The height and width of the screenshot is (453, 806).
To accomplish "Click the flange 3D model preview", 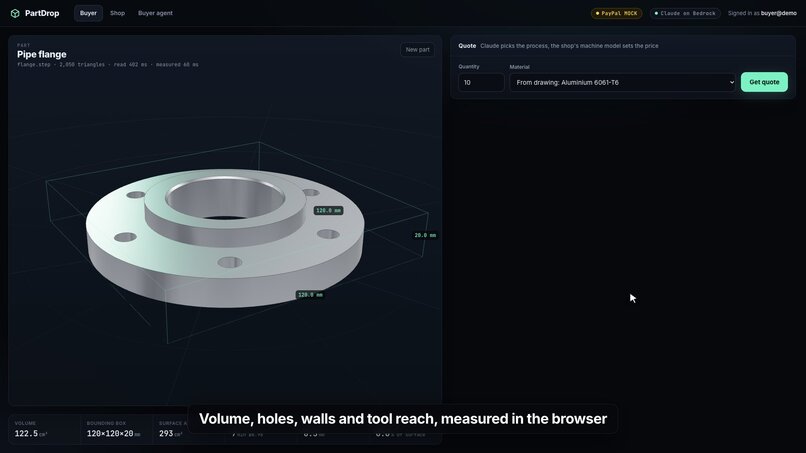I will [225, 237].
